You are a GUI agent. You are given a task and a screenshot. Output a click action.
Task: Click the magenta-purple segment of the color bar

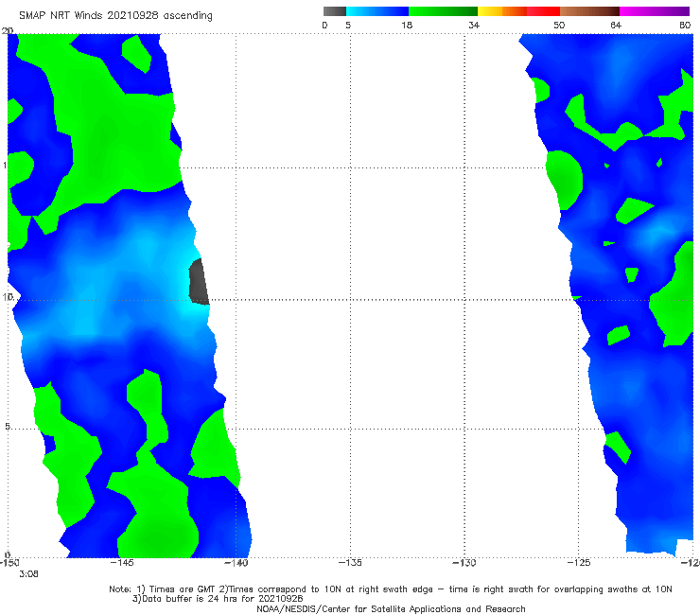(655, 11)
